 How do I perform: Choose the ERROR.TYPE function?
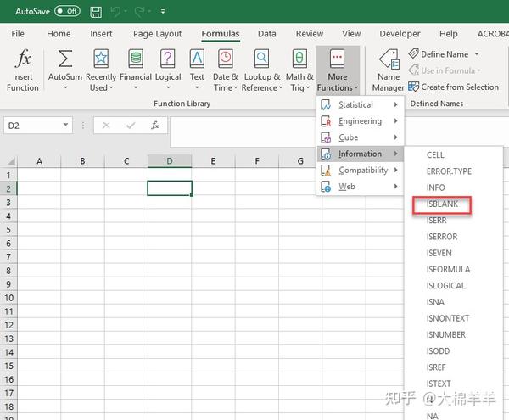click(449, 171)
